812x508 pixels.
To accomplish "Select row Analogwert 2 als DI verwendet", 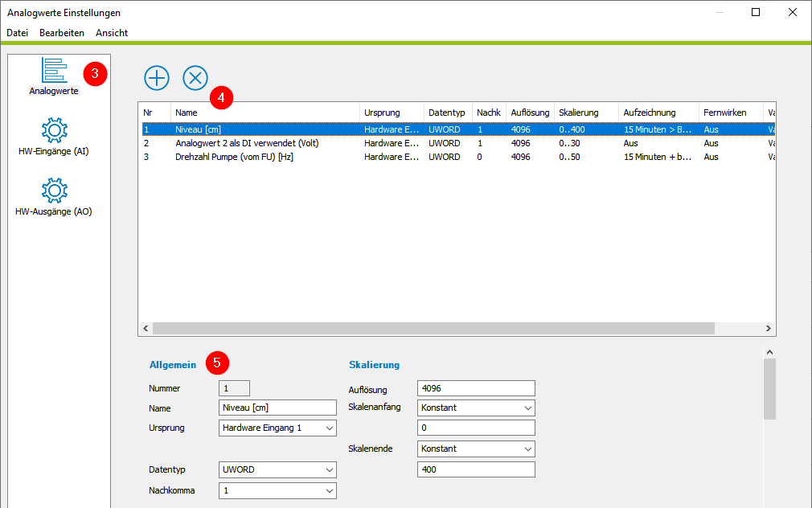I will pyautogui.click(x=458, y=143).
